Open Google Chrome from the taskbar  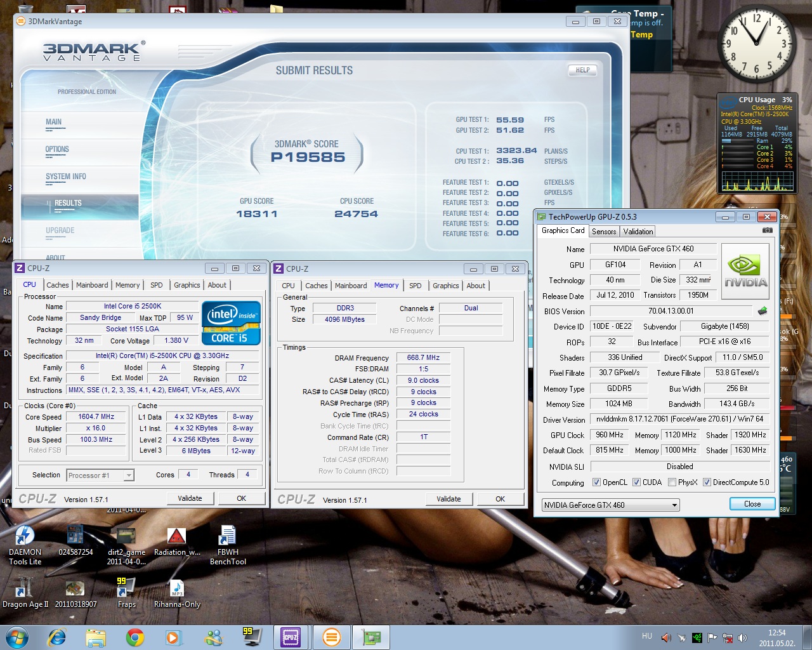point(134,637)
